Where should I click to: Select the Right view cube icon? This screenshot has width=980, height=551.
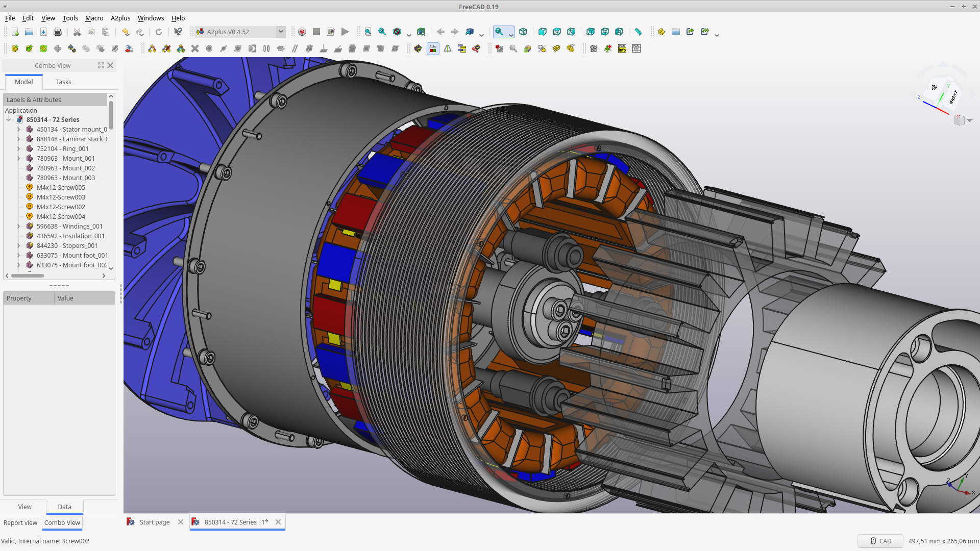coord(571,32)
